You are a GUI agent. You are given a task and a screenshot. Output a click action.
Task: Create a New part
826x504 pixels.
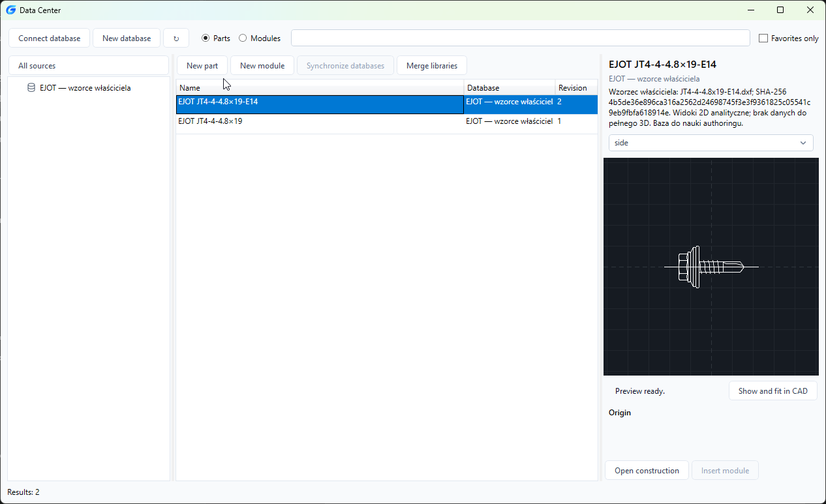pos(202,66)
